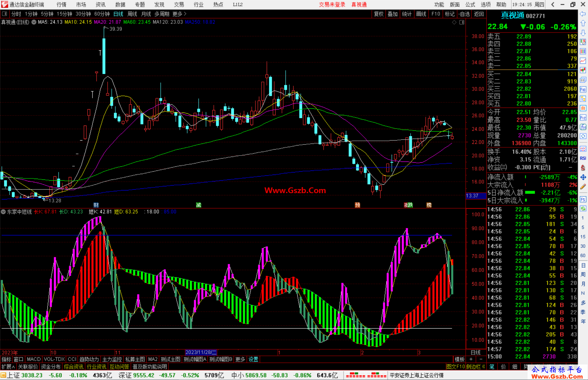588x380 pixels.
Task: Click the green refresh icon in sidebar
Action: (x=583, y=209)
